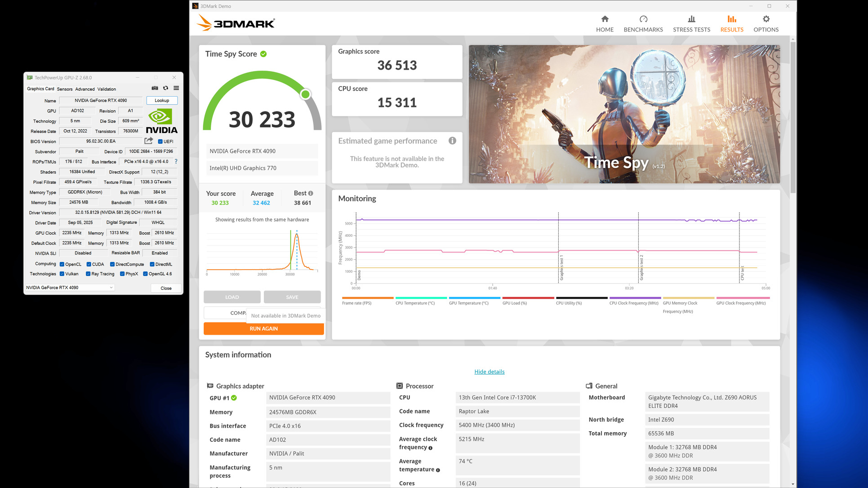Click Estimated game performance info icon
This screenshot has width=868, height=488.
point(452,141)
